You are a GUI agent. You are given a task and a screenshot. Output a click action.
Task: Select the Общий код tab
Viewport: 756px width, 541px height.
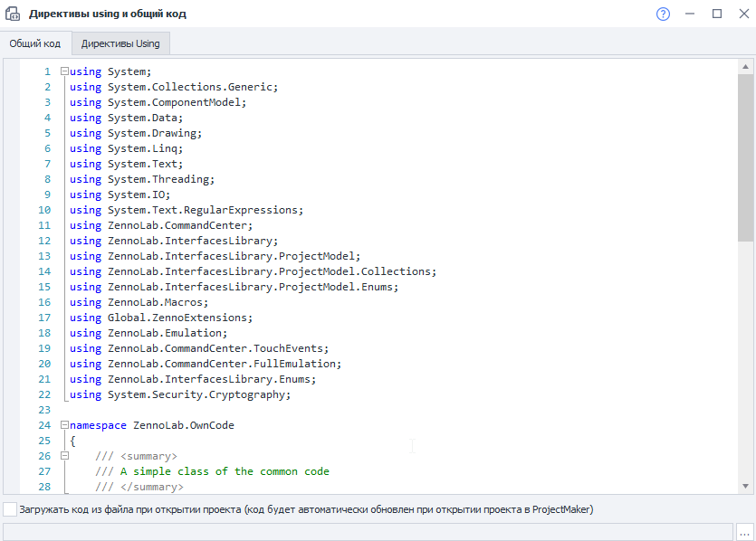pos(35,43)
